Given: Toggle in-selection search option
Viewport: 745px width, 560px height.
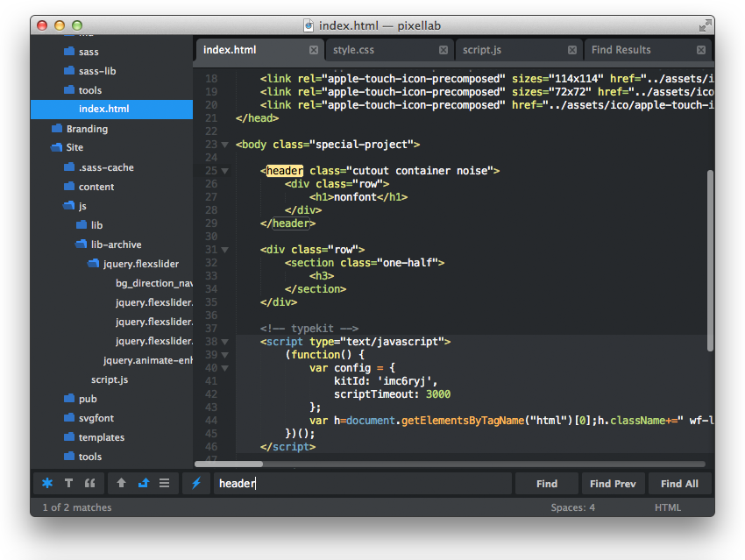Looking at the screenshot, I should click(165, 483).
